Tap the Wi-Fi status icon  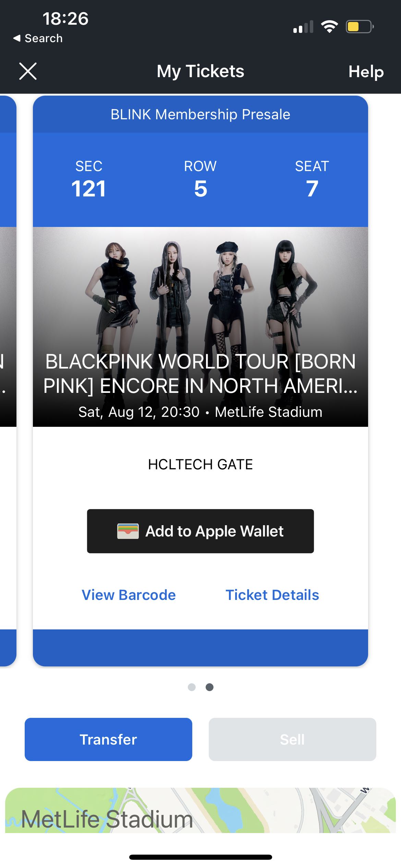tap(329, 27)
